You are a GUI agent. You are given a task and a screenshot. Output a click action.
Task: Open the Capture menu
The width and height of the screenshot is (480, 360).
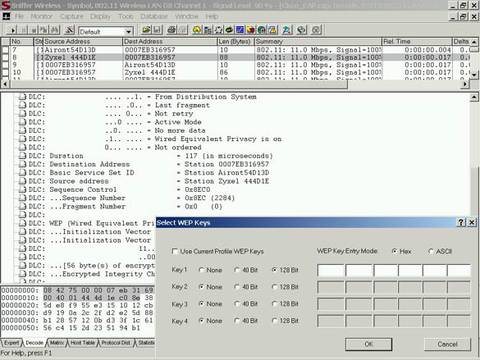click(71, 16)
